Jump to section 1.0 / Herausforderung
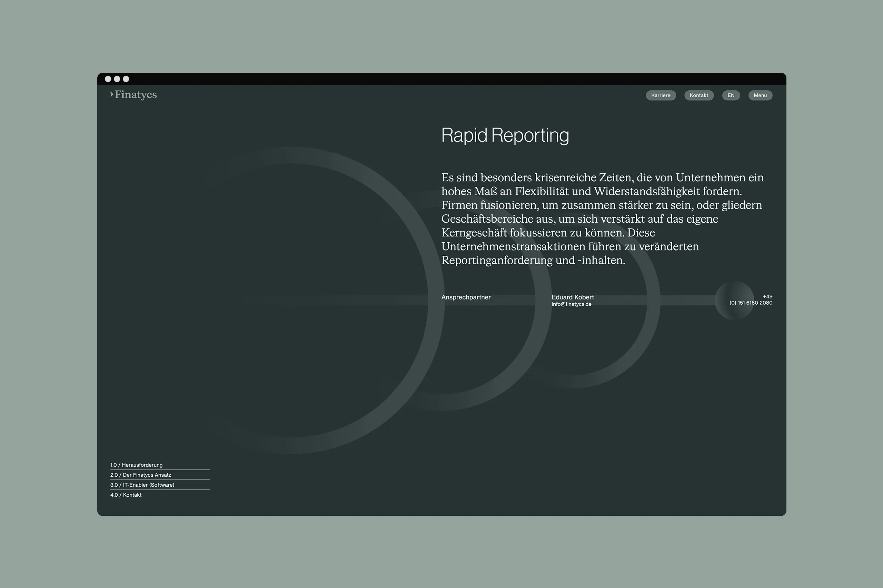 pyautogui.click(x=136, y=465)
